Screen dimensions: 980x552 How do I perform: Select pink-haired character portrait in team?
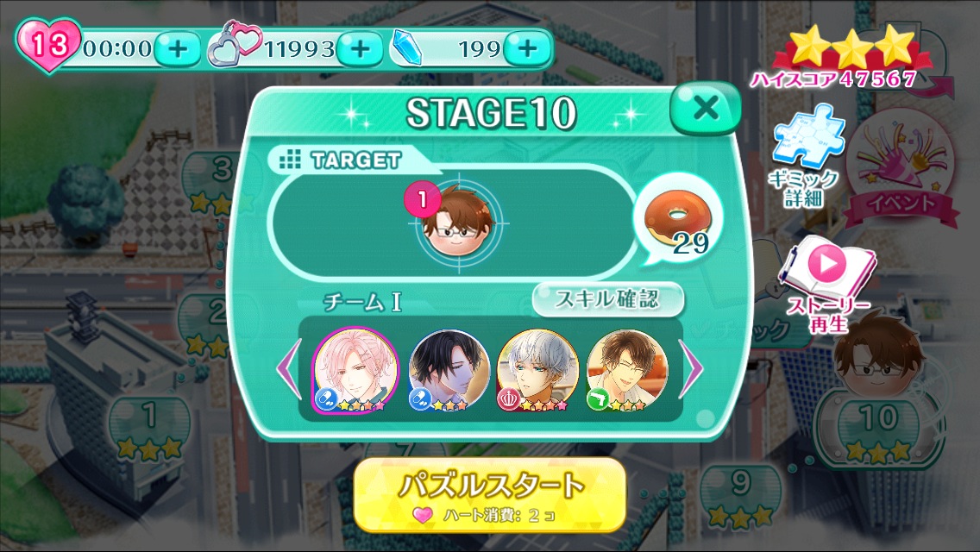355,370
